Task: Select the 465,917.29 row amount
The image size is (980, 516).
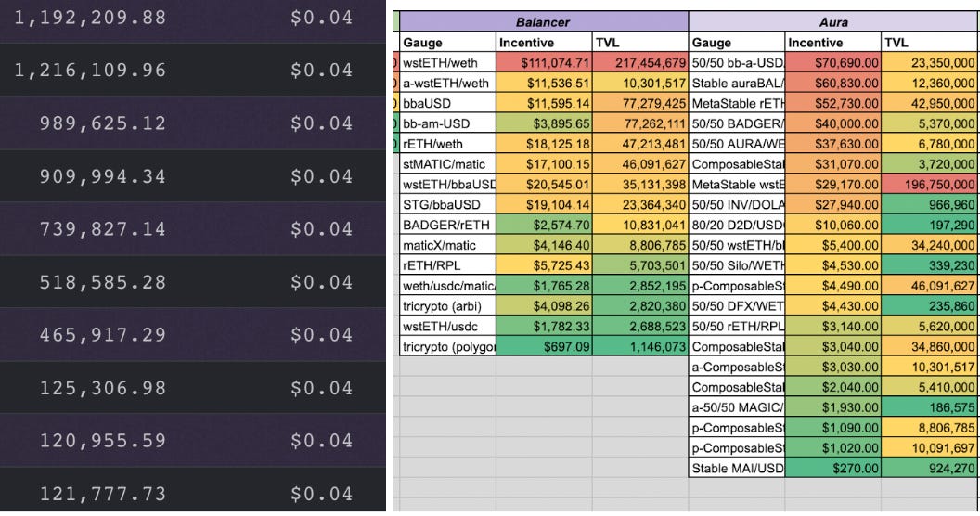Action: [x=103, y=335]
